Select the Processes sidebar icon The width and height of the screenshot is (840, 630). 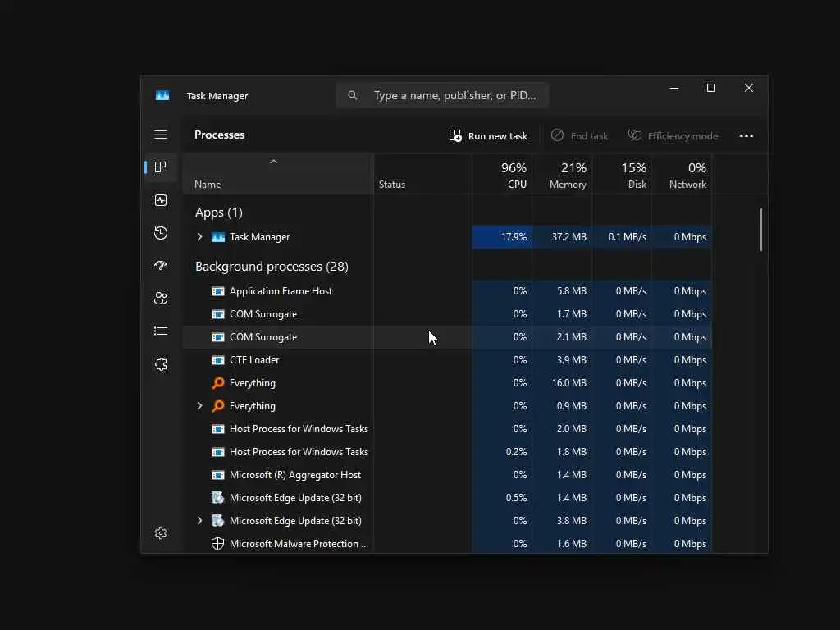[x=160, y=167]
